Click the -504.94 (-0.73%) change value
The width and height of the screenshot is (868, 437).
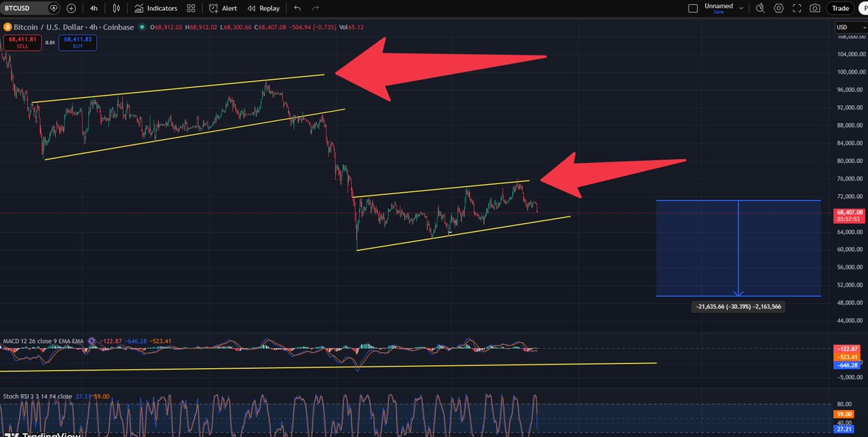(x=313, y=27)
